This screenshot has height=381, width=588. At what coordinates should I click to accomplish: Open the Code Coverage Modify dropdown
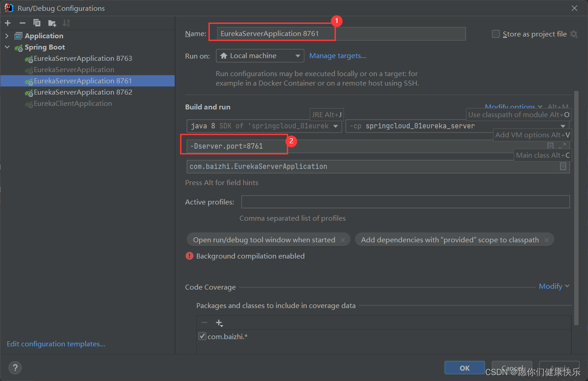pos(554,286)
